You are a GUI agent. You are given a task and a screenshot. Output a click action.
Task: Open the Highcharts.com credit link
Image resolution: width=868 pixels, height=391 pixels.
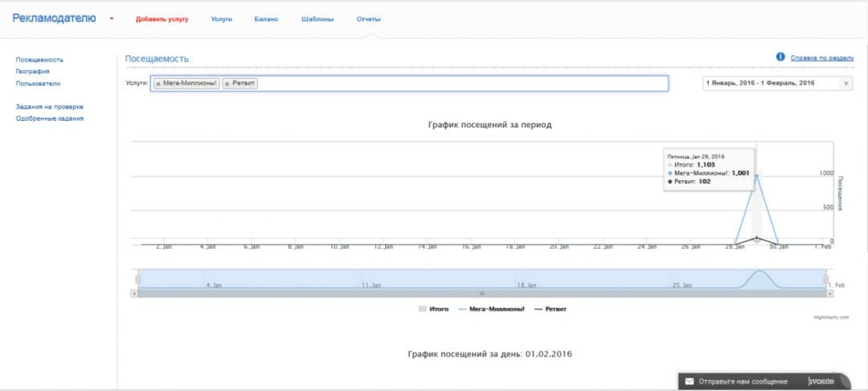tap(832, 317)
